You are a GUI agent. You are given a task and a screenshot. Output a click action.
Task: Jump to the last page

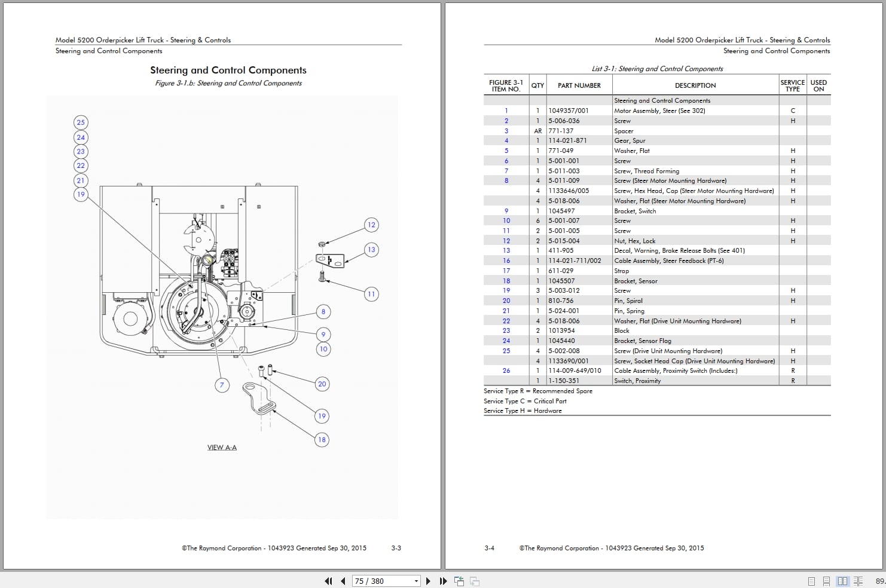pyautogui.click(x=443, y=581)
